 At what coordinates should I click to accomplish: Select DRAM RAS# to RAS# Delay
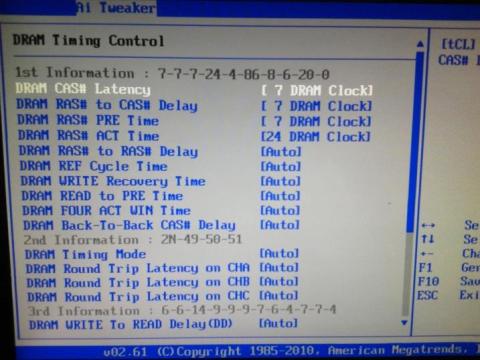108,151
